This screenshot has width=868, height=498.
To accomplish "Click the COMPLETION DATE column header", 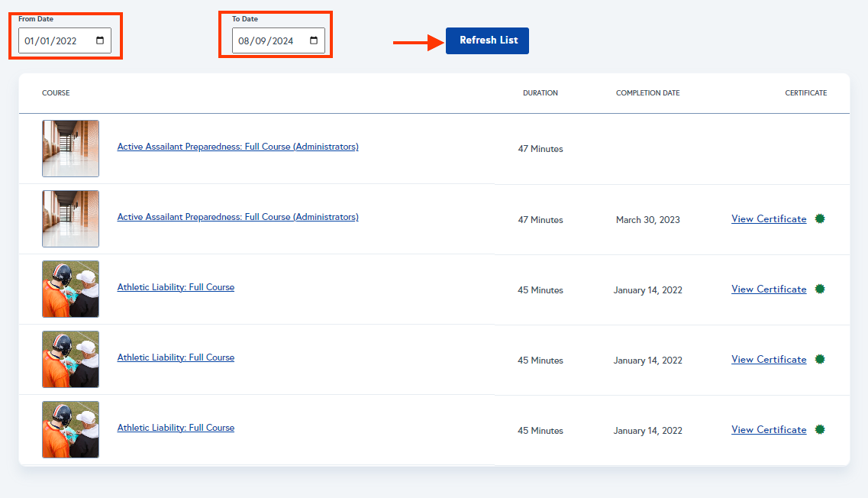I will (647, 93).
